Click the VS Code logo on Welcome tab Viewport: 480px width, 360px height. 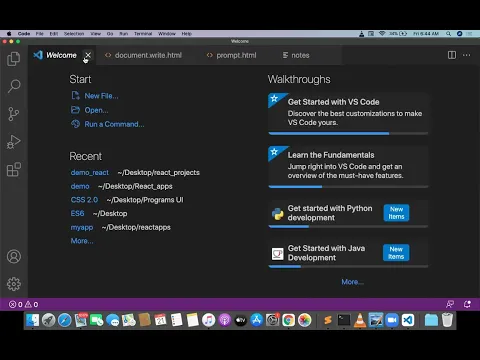pyautogui.click(x=38, y=55)
